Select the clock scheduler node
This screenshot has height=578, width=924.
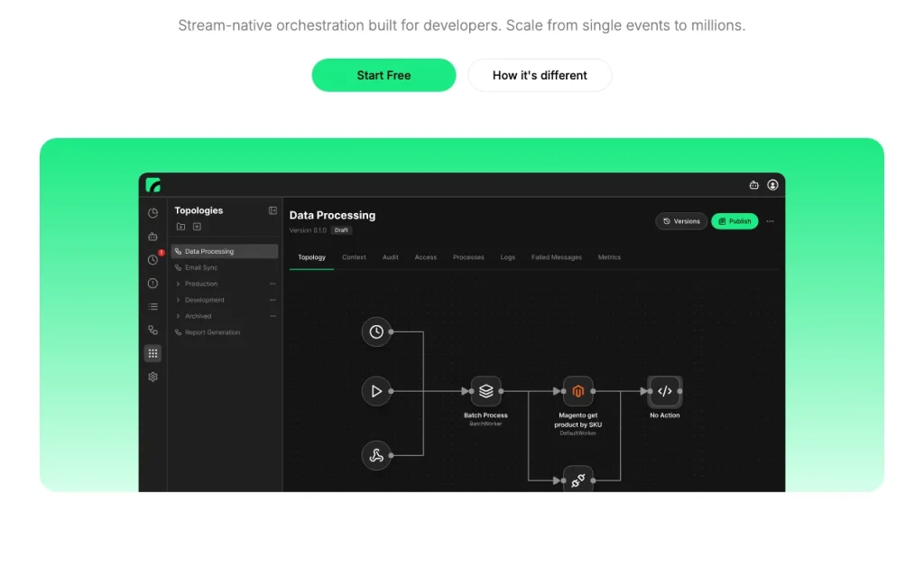click(376, 332)
